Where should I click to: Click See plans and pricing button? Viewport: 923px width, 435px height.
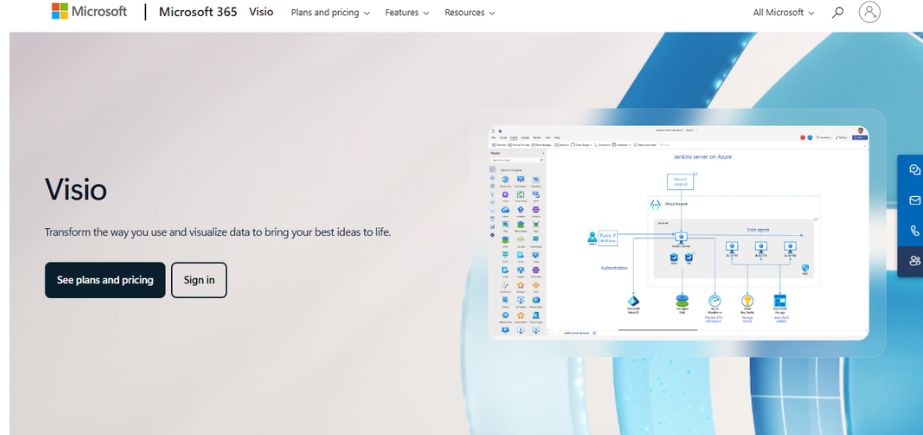tap(105, 280)
